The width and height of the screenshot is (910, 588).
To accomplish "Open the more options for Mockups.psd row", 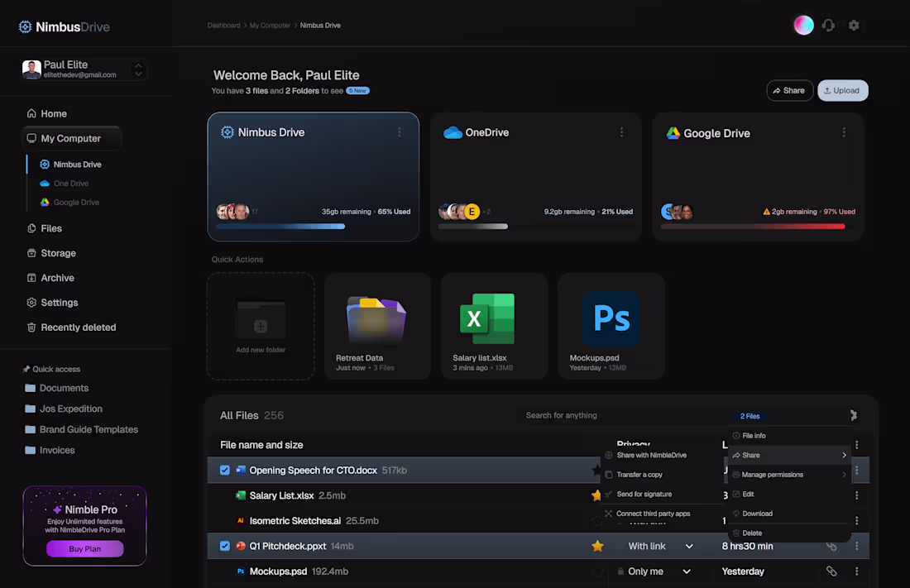I will pos(856,571).
